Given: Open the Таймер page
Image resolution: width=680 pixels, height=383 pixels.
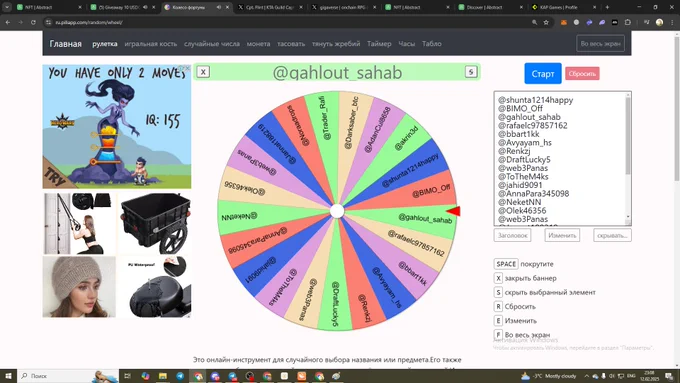Looking at the screenshot, I should [379, 44].
